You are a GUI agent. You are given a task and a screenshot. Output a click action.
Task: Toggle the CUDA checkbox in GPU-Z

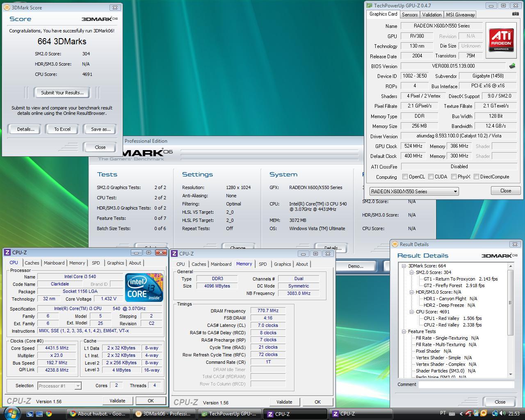tap(431, 177)
